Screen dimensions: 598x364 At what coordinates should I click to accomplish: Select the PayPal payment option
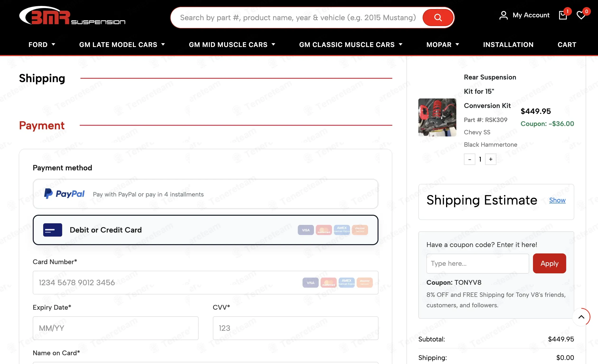click(206, 194)
